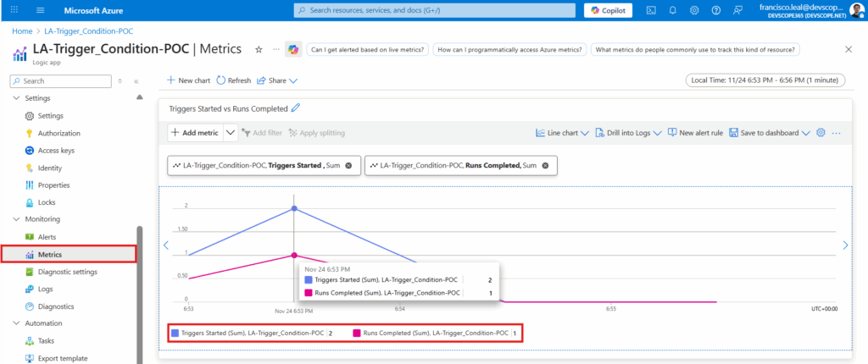Image resolution: width=868 pixels, height=364 pixels.
Task: Open Settings item under Settings
Action: (x=50, y=116)
